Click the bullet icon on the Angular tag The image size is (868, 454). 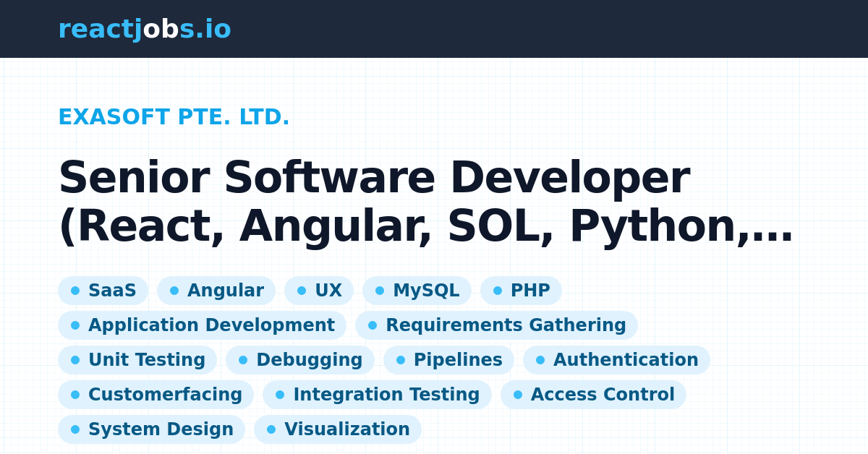[x=174, y=291]
